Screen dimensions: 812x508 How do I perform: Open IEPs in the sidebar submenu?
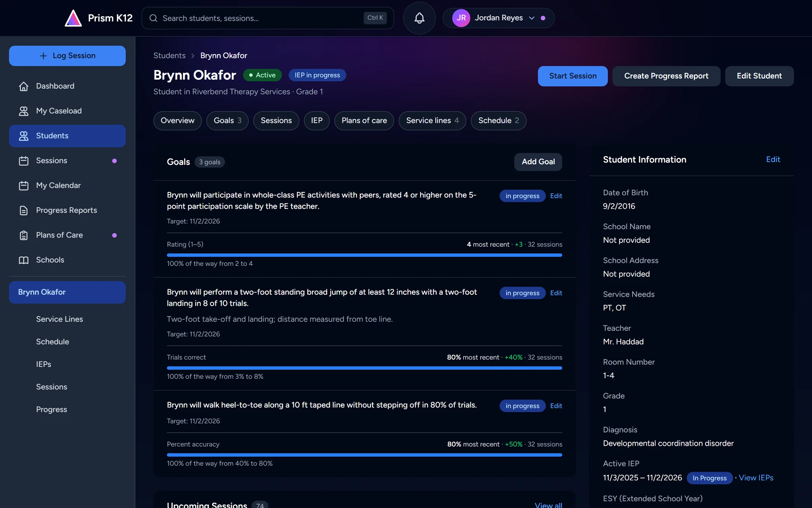point(44,364)
